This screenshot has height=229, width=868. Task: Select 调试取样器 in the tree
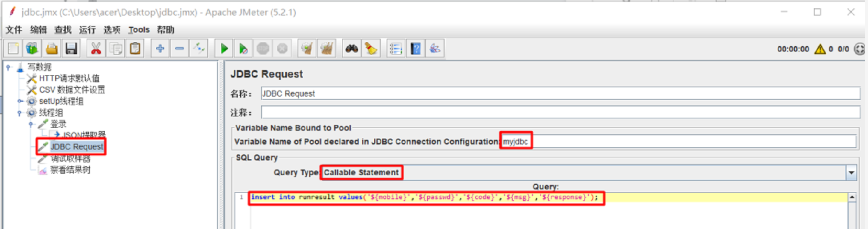pos(70,158)
